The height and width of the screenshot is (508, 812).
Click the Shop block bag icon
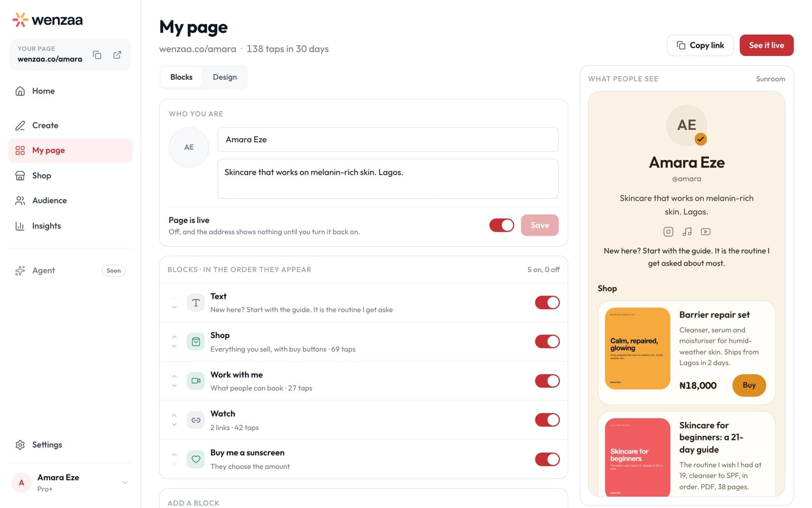pyautogui.click(x=196, y=342)
